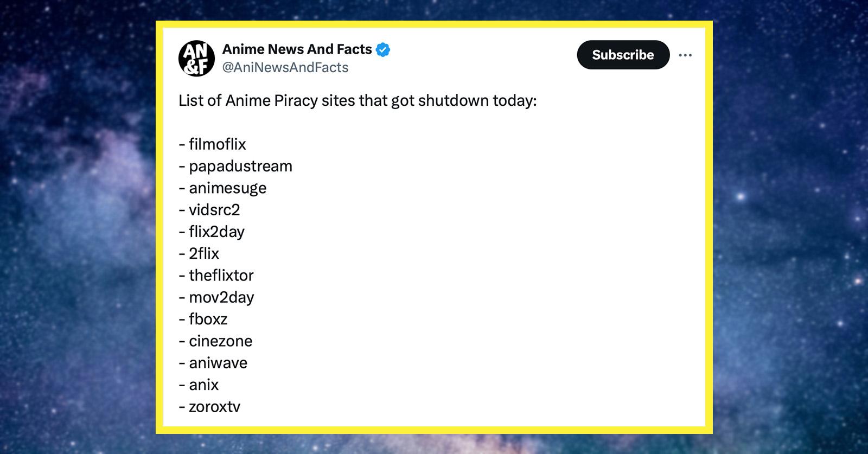Click the blue verified checkmark badge

point(383,49)
